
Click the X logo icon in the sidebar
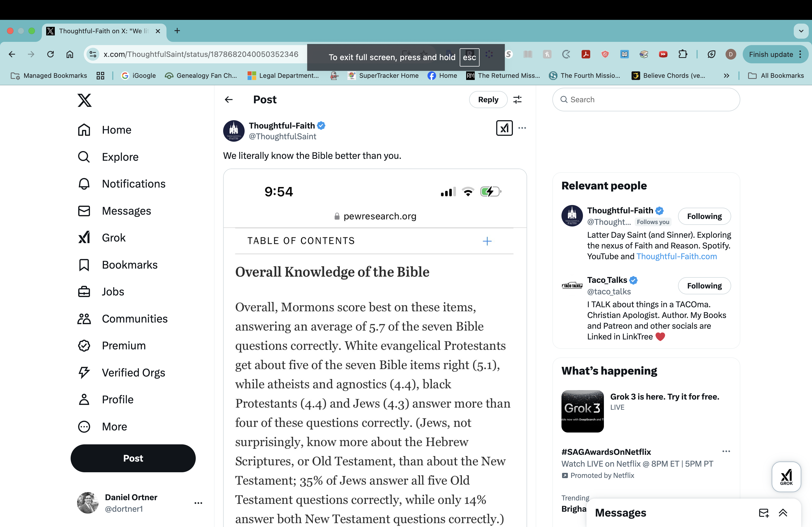pos(84,100)
